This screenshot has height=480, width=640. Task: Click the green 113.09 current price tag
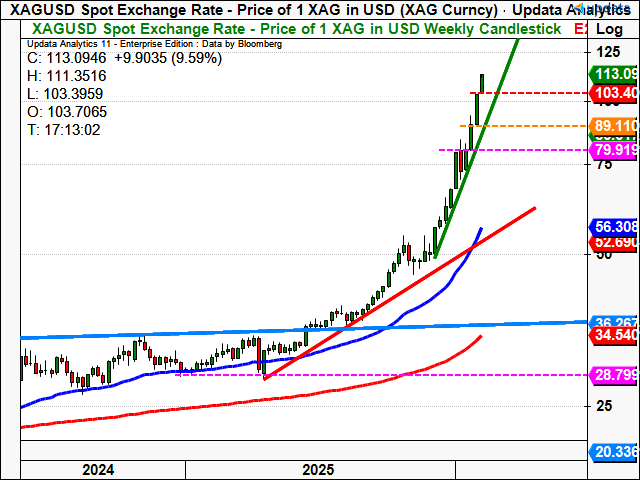coord(614,73)
